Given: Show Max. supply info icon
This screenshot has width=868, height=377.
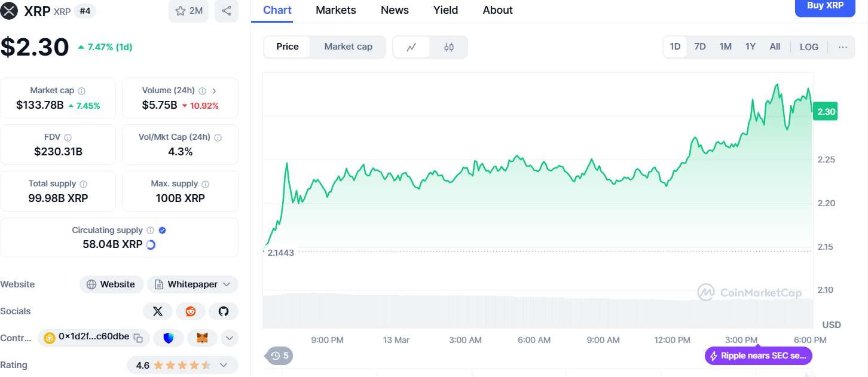Looking at the screenshot, I should (x=206, y=184).
